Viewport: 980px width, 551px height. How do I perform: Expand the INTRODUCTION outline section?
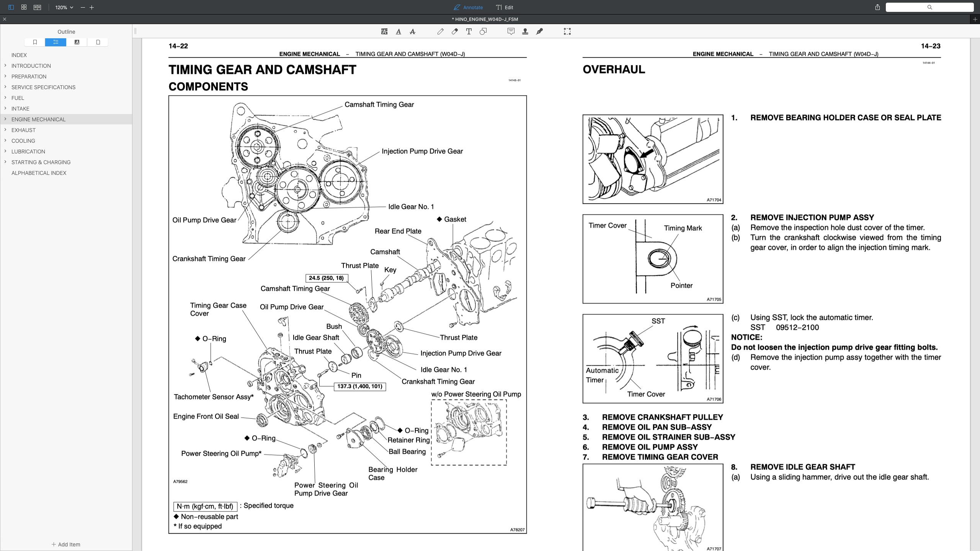[x=5, y=66]
